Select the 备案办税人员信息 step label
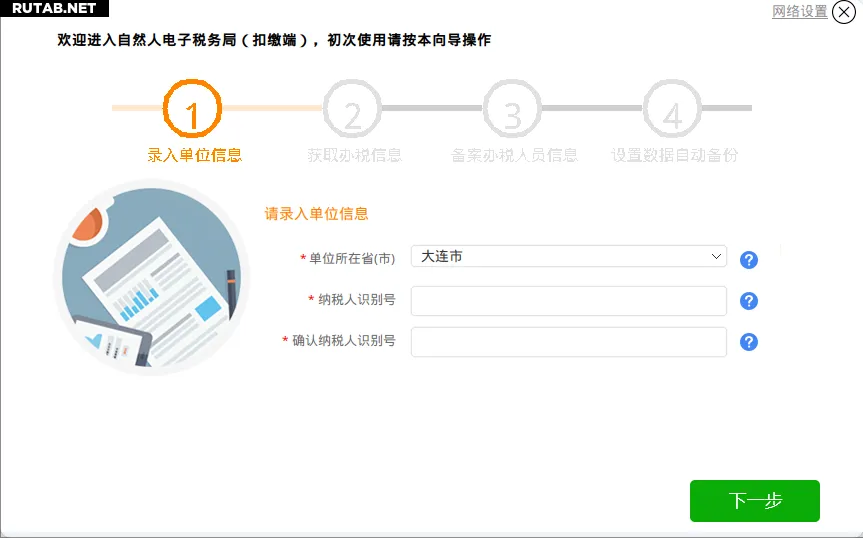 click(514, 155)
